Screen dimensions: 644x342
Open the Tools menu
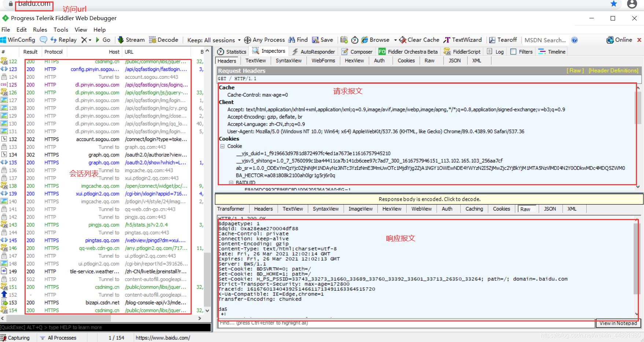(61, 30)
